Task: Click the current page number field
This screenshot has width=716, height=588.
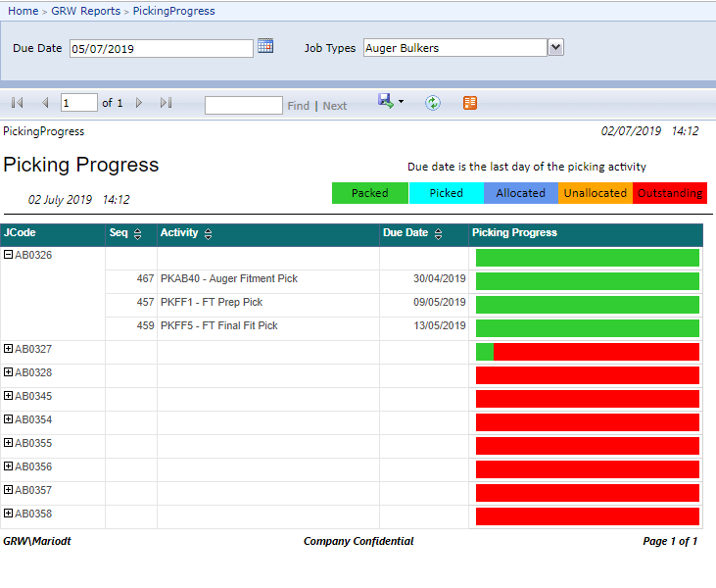Action: (x=78, y=103)
